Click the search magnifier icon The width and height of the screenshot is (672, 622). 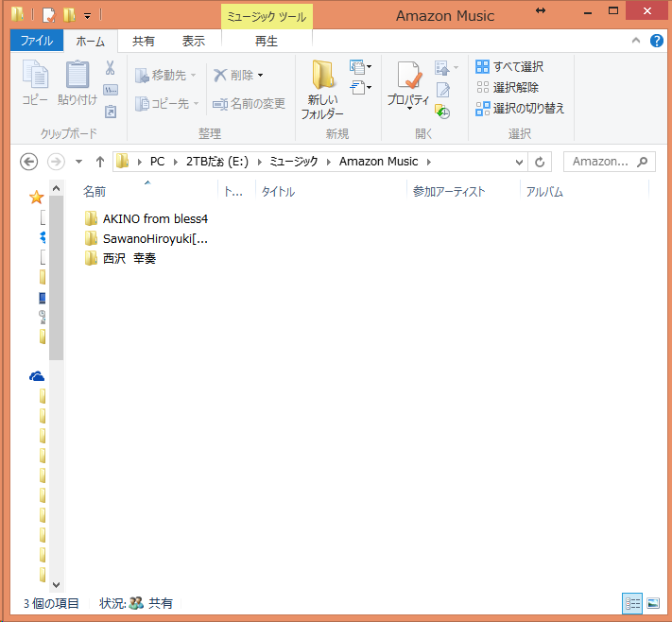coord(642,162)
